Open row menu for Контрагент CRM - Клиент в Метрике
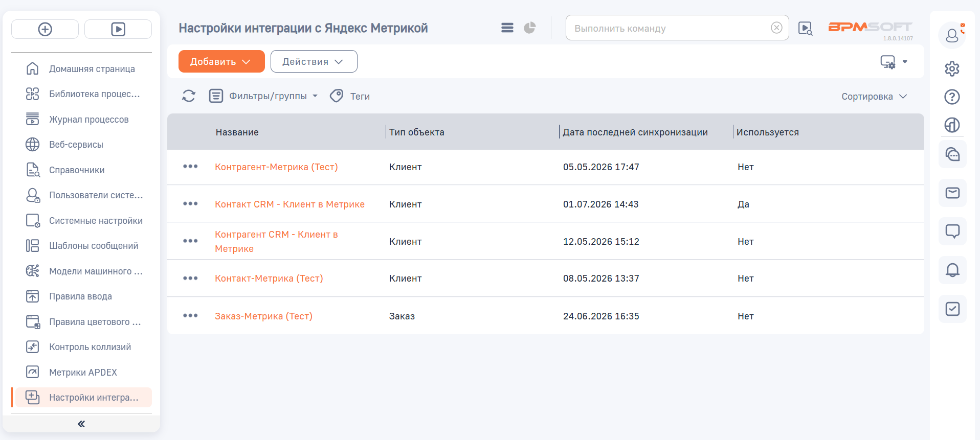The image size is (980, 440). (x=190, y=241)
